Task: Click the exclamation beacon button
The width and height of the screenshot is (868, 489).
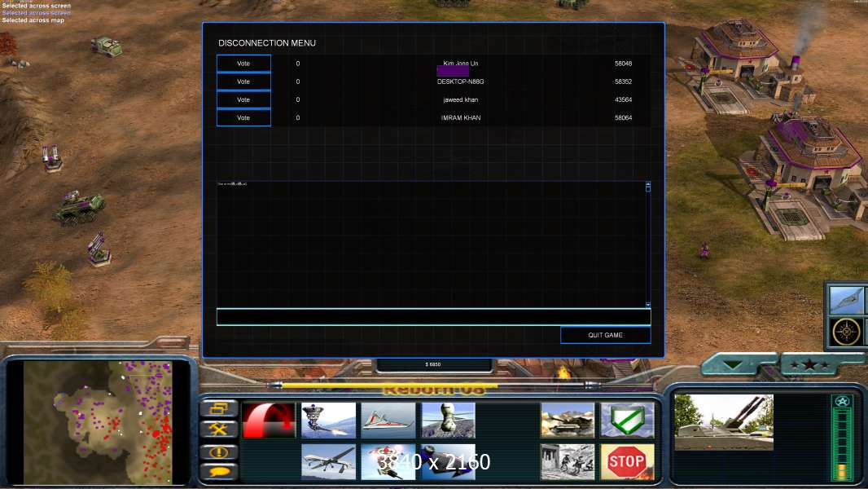Action: pos(219,452)
